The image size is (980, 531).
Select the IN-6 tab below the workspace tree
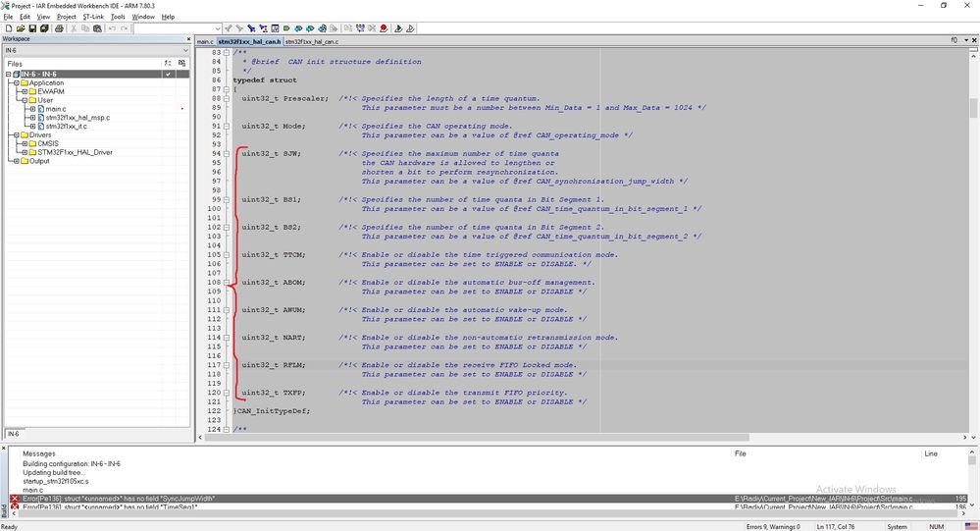click(13, 434)
